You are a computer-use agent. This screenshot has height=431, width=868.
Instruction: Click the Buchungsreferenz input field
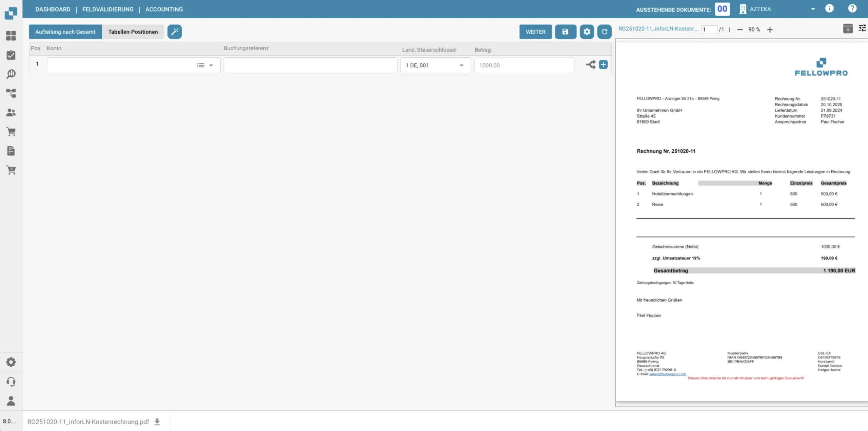(310, 65)
